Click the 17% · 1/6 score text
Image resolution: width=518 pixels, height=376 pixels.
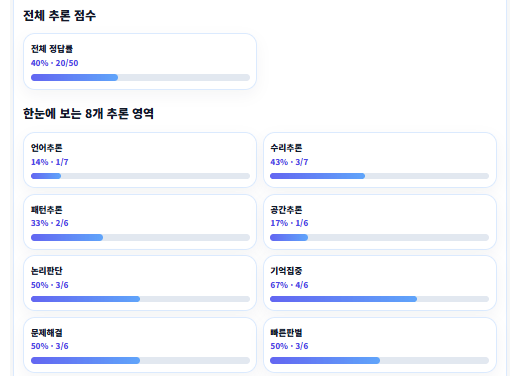(x=289, y=223)
